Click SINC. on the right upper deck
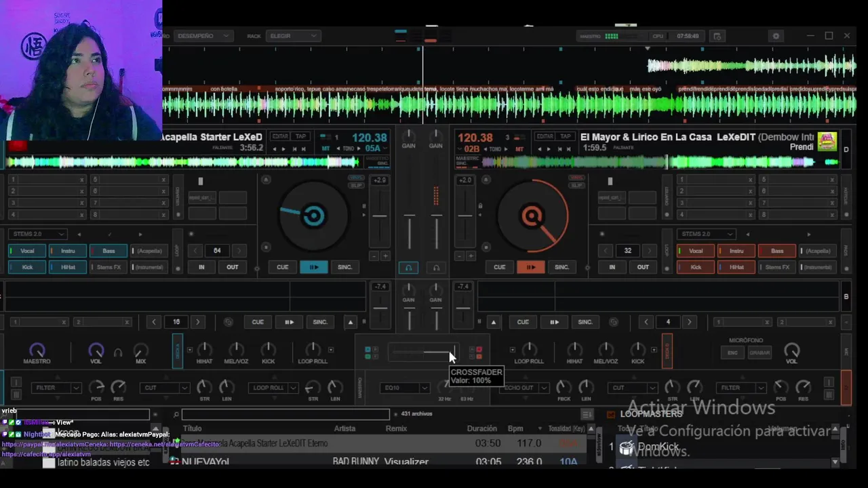This screenshot has width=868, height=488. click(x=562, y=267)
